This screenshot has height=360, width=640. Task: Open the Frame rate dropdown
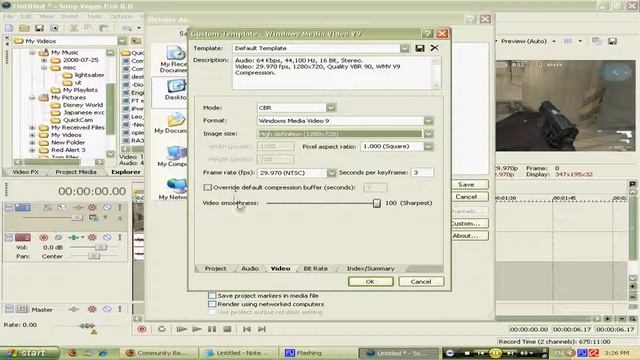click(331, 173)
